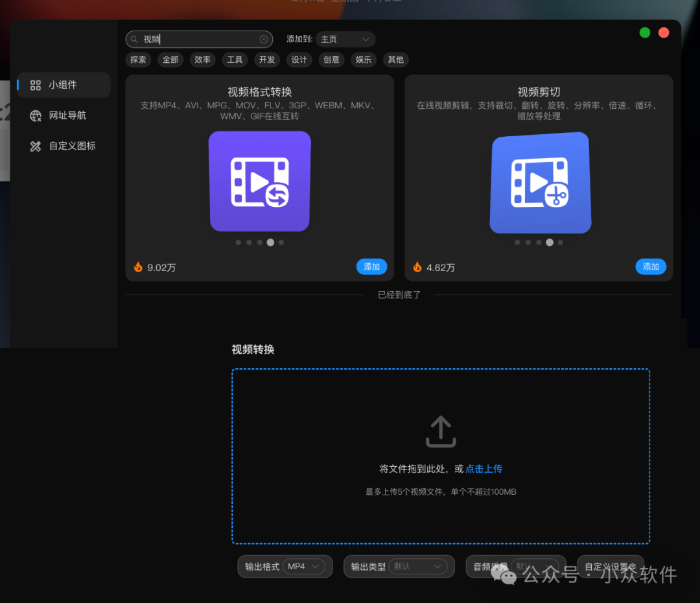
Task: Open the 添加到 destination dropdown showing 主页
Action: point(345,39)
